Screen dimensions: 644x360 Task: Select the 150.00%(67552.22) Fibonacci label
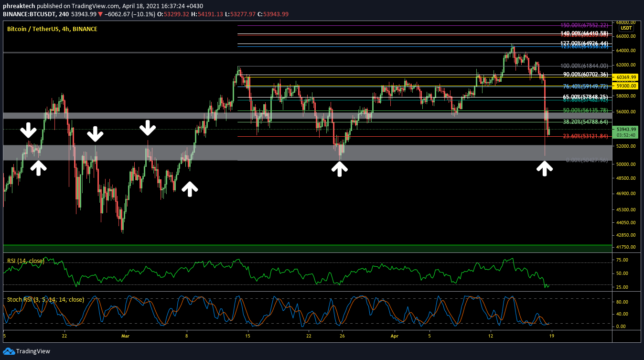pos(584,25)
